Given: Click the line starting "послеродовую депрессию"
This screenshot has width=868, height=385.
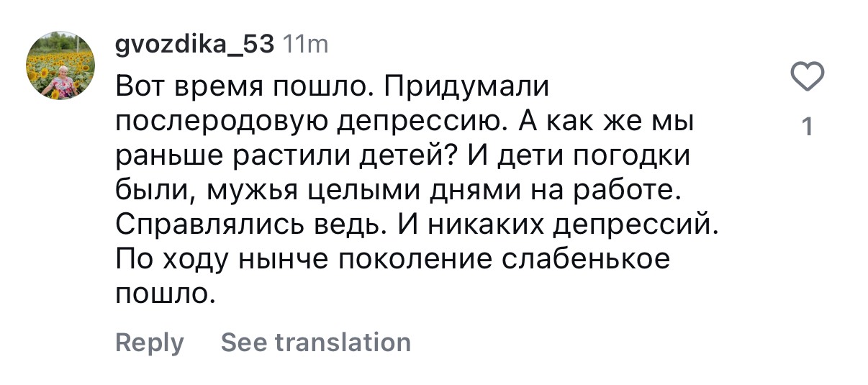Looking at the screenshot, I should click(404, 122).
